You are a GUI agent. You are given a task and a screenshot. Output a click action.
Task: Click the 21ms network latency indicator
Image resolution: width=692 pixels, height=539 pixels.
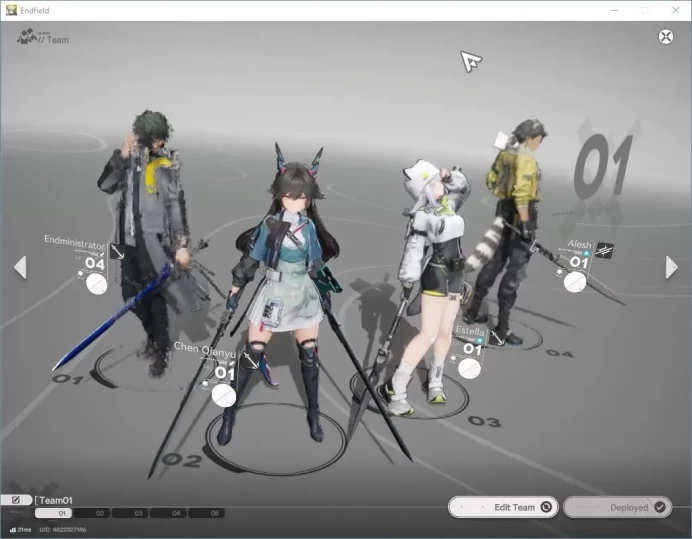(x=20, y=529)
